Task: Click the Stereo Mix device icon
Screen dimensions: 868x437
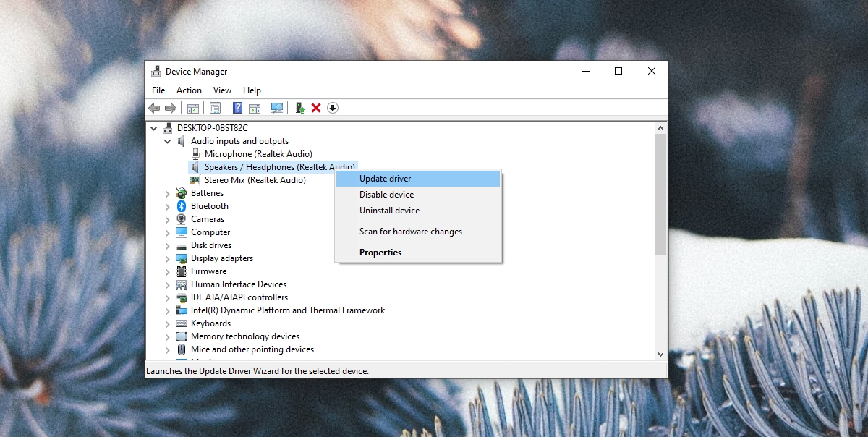Action: (195, 180)
